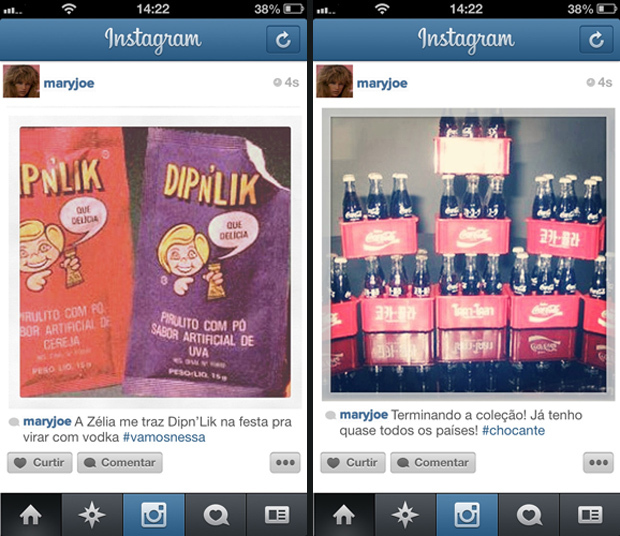
Task: Open Profile card tab on right phone
Action: [x=590, y=515]
